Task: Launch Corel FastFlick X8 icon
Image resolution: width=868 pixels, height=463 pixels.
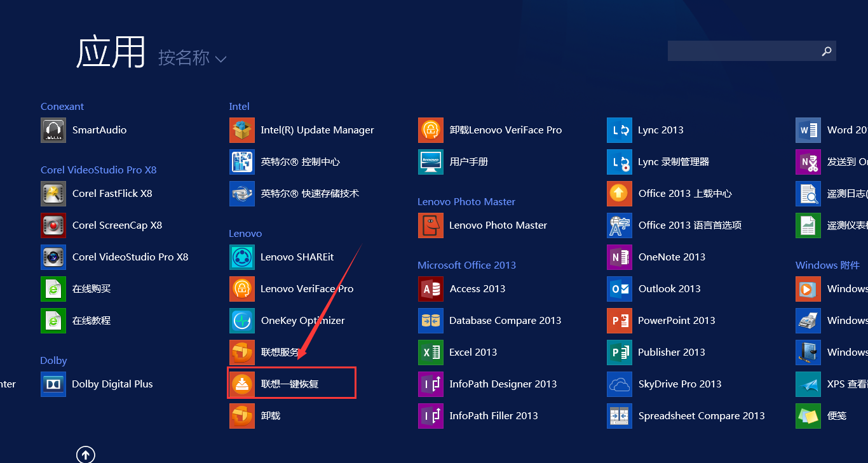Action: [x=53, y=194]
